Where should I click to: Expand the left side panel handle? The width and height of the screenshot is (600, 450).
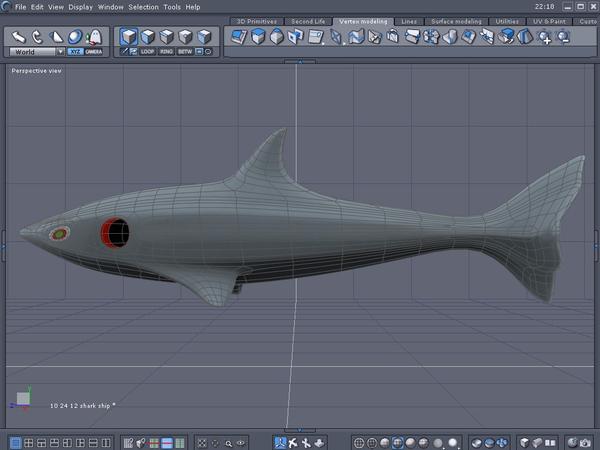(x=3, y=240)
